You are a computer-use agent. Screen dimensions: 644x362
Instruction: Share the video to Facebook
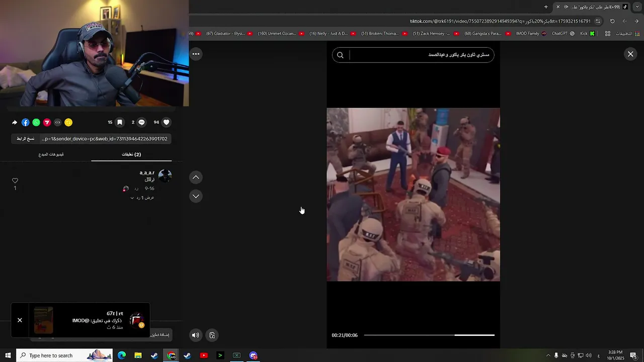[x=26, y=122]
